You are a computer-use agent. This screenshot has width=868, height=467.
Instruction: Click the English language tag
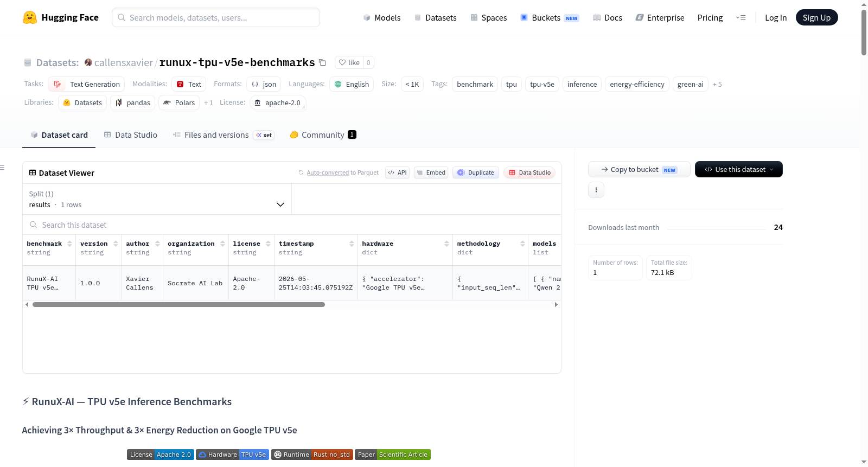coord(352,84)
